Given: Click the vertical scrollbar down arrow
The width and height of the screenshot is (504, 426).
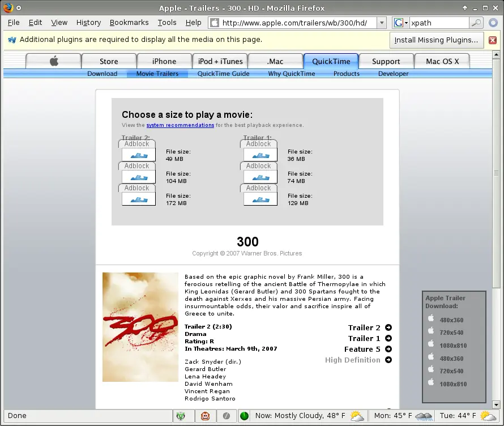Looking at the screenshot, I should coord(496,405).
